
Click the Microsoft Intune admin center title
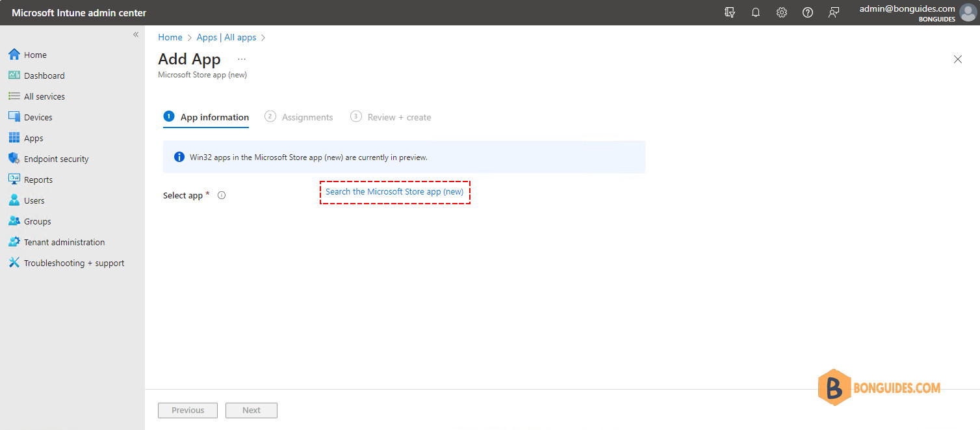tap(79, 13)
